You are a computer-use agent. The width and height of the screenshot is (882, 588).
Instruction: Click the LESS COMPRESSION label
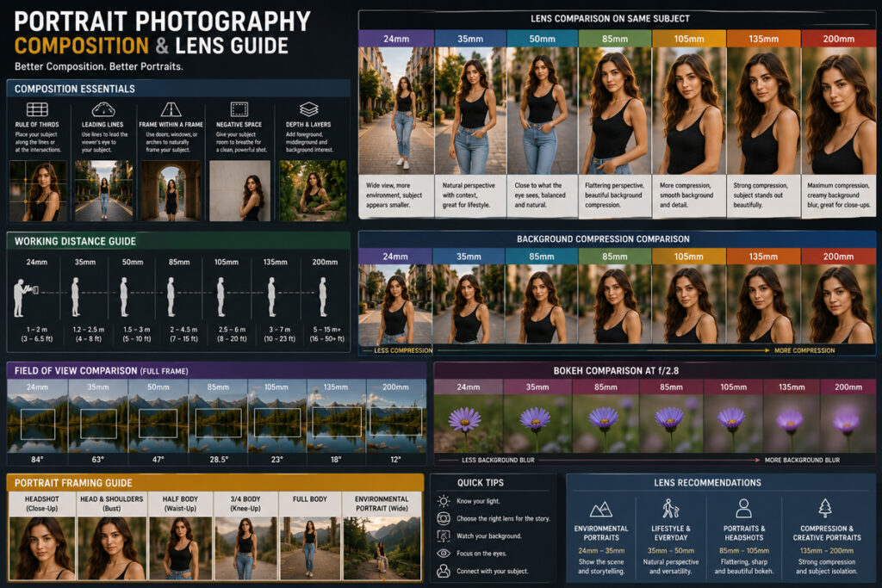(x=403, y=350)
